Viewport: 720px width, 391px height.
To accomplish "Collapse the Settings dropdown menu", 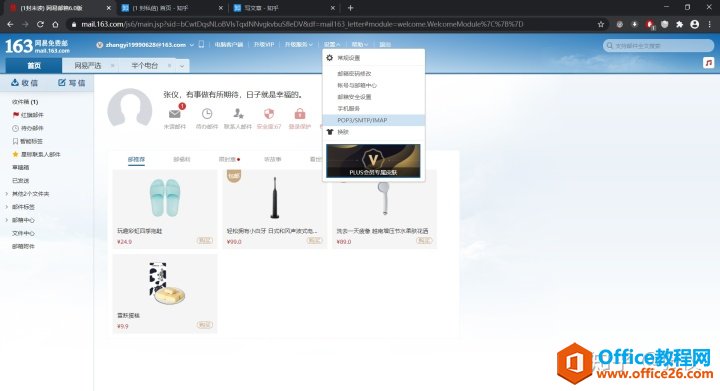I will [x=332, y=45].
